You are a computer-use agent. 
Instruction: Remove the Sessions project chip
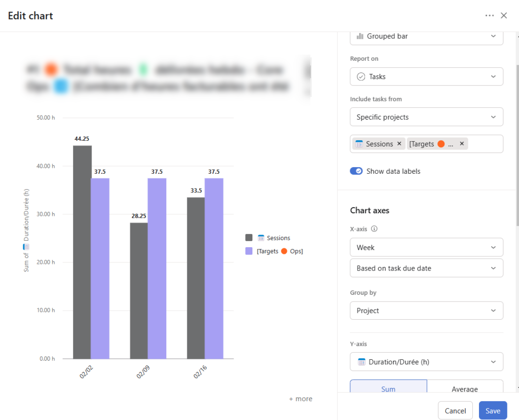[398, 144]
